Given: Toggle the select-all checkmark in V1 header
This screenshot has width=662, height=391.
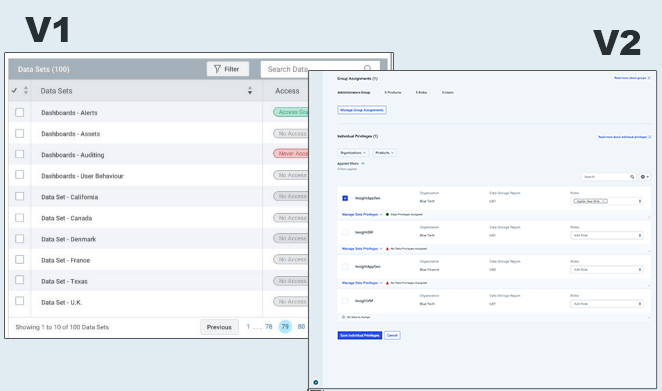Looking at the screenshot, I should 14,90.
